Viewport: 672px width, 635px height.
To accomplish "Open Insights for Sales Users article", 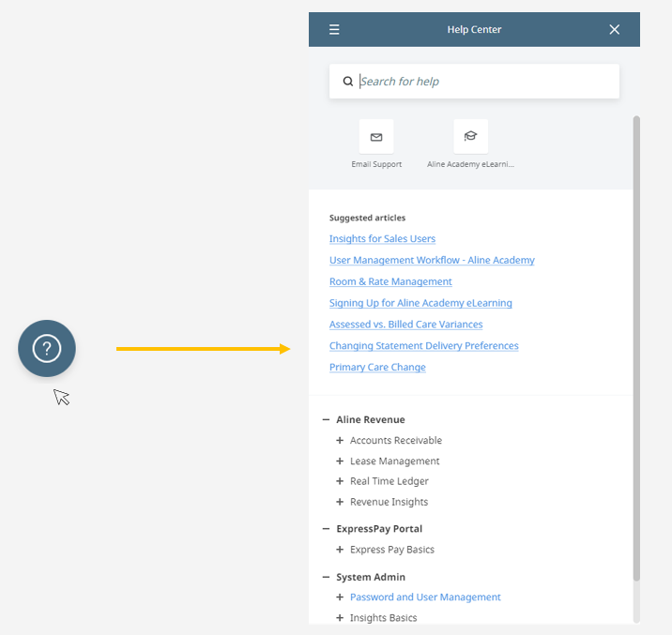I will 382,238.
